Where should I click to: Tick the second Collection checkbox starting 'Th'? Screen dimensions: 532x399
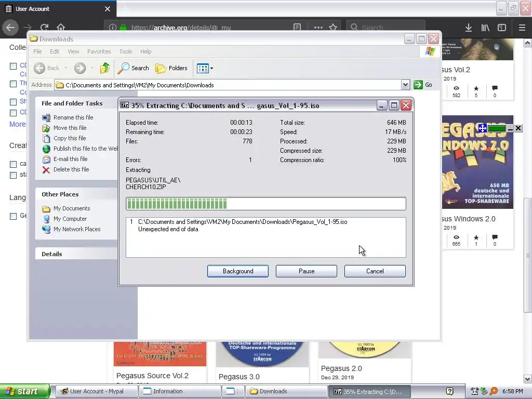(x=13, y=84)
